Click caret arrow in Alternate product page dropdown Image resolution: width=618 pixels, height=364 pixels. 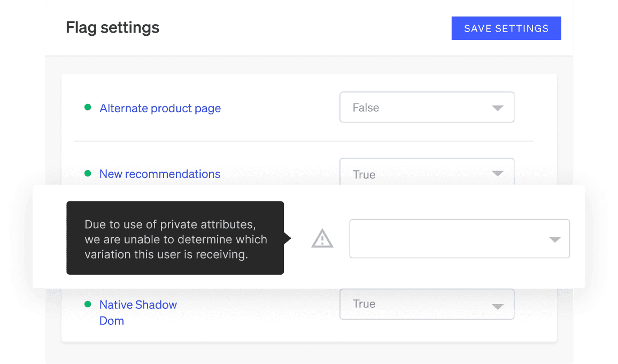coord(497,108)
